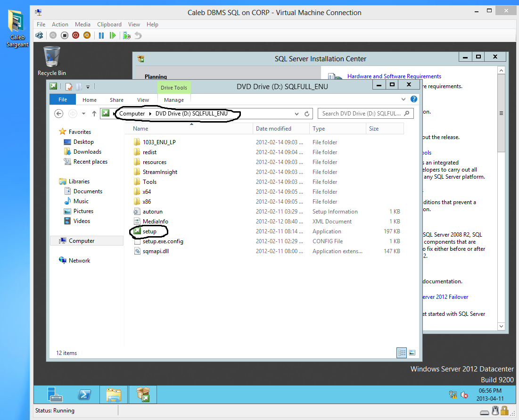Switch to the Home ribbon tab

click(90, 100)
